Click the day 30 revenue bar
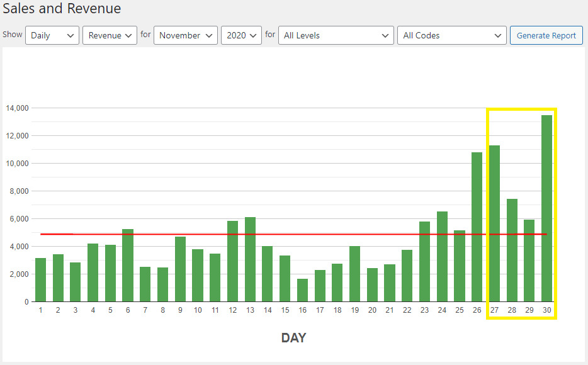Viewport: 588px width, 365px height. 546,208
